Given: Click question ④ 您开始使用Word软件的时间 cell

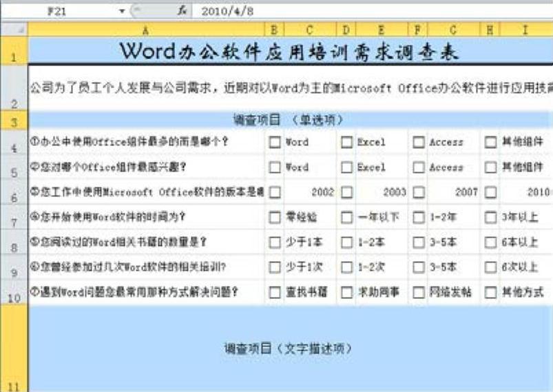Looking at the screenshot, I should coord(147,217).
